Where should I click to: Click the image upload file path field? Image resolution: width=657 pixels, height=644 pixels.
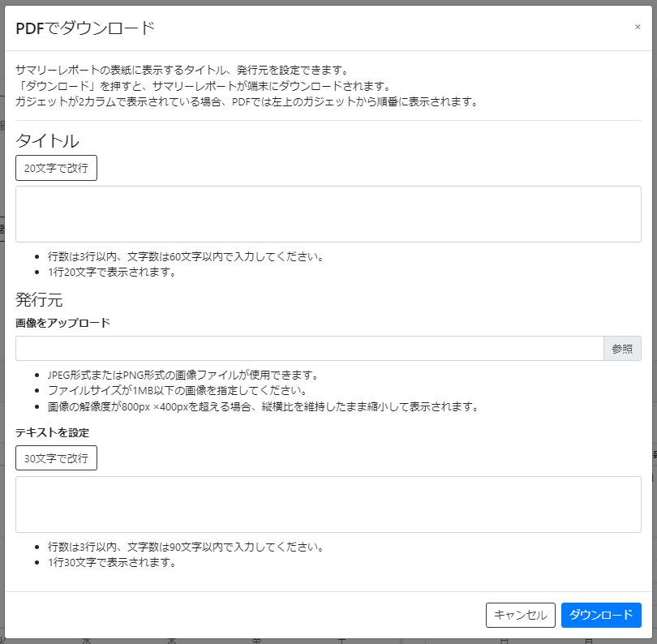[x=308, y=348]
